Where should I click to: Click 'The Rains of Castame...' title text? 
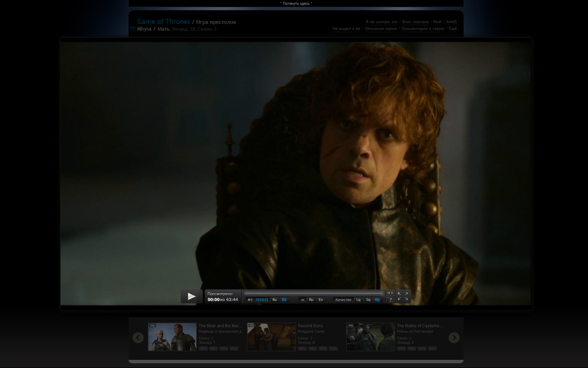pos(420,326)
